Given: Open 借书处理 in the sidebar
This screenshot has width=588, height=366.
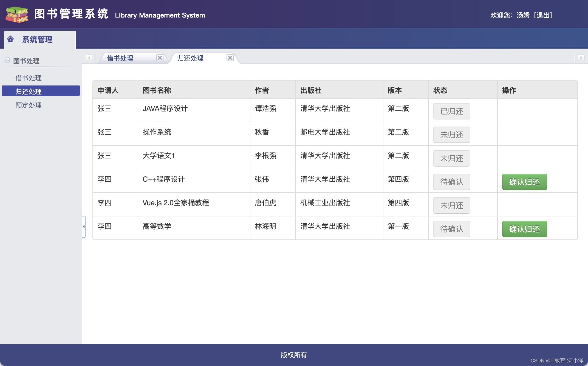Looking at the screenshot, I should click(29, 78).
